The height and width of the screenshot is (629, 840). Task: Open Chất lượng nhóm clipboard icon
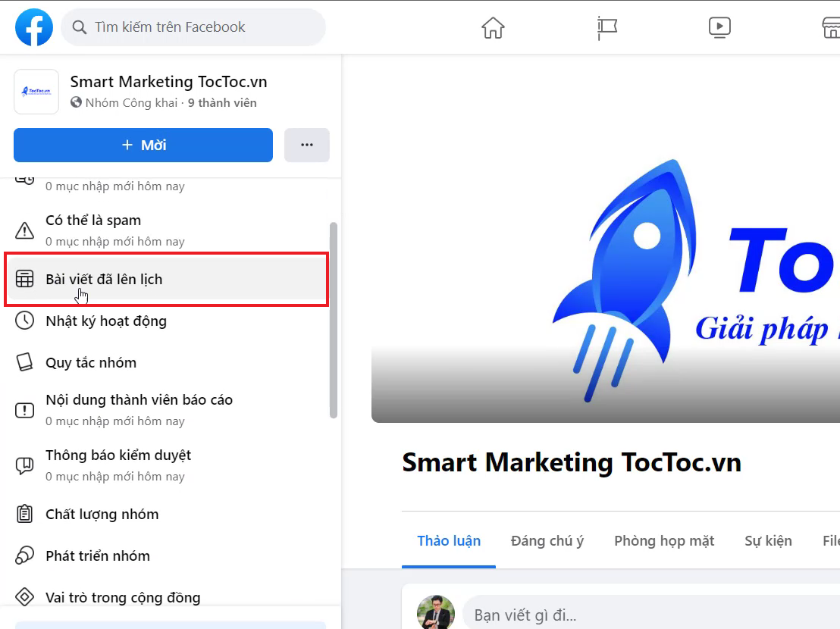(x=25, y=514)
